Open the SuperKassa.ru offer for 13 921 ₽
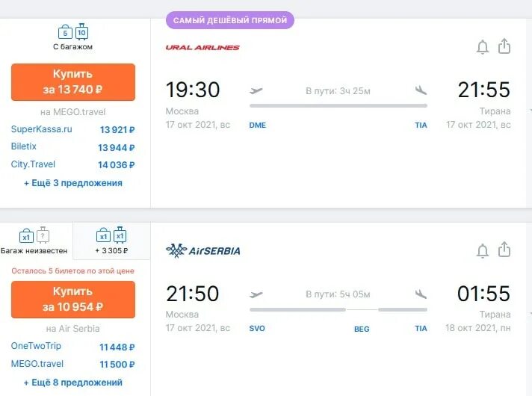The width and height of the screenshot is (532, 396). pyautogui.click(x=73, y=129)
